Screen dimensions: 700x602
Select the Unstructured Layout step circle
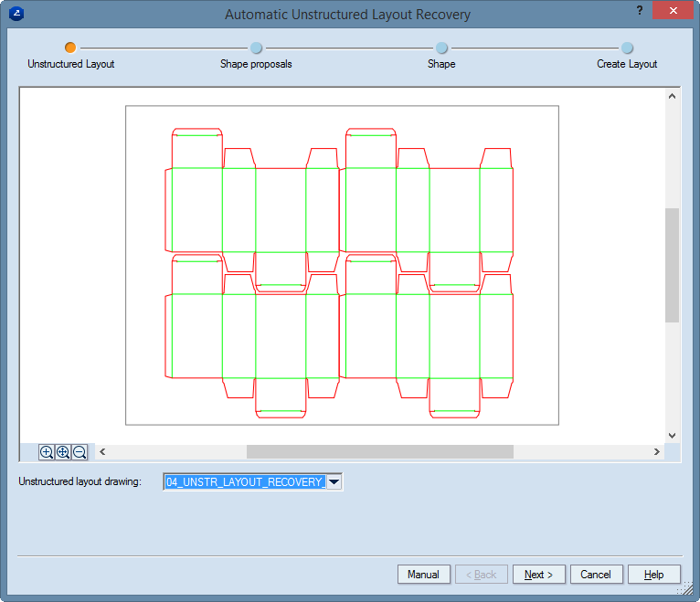[70, 48]
